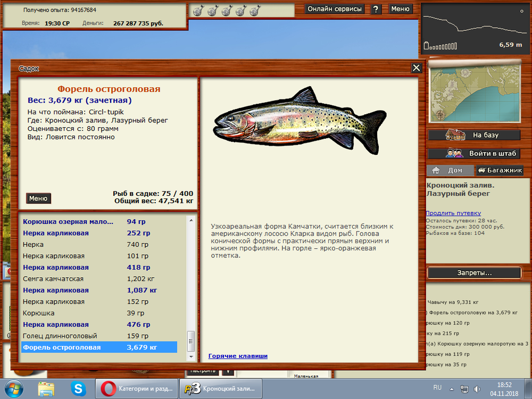Close the Садок window
Image resolution: width=532 pixels, height=399 pixels.
pos(417,68)
